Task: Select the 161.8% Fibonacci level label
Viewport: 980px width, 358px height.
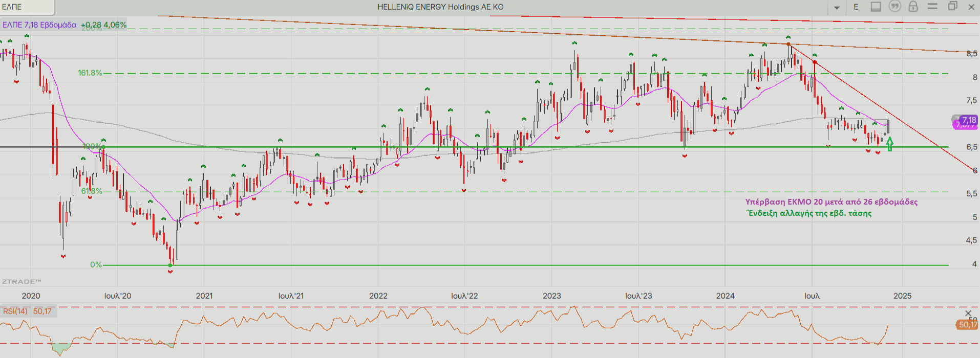Action: 90,73
